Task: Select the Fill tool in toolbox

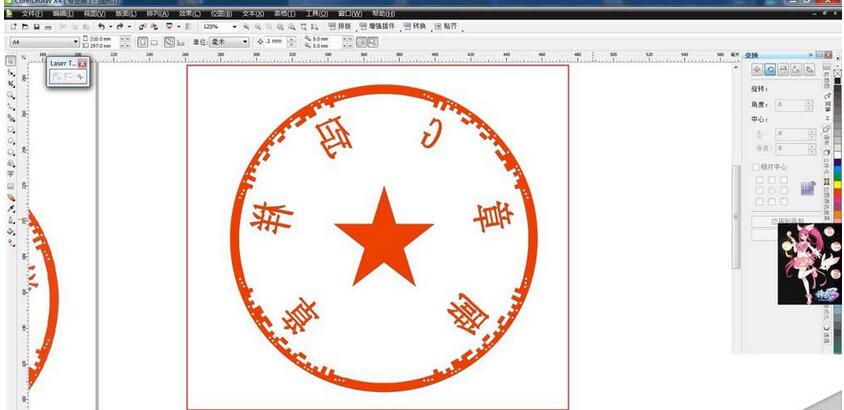Action: click(x=11, y=231)
